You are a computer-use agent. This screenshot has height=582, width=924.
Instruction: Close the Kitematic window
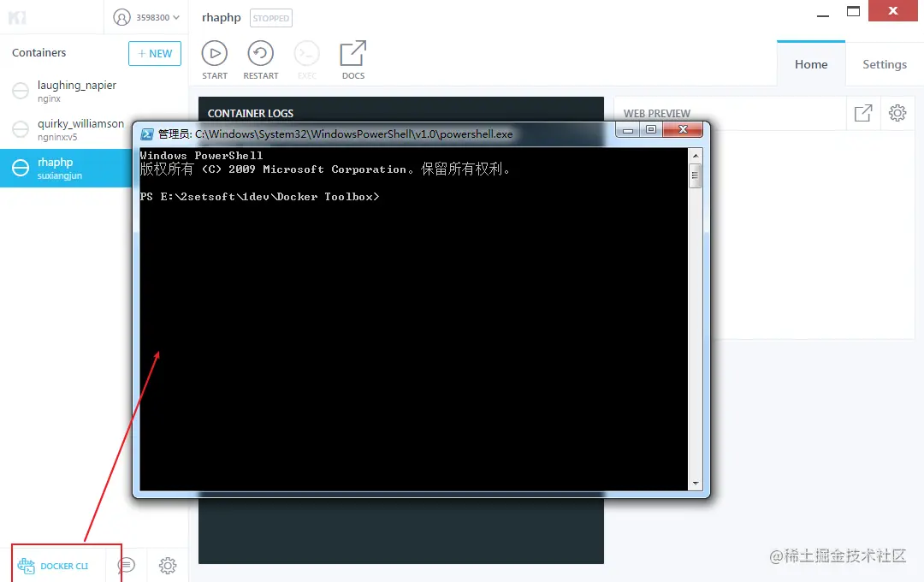(x=892, y=10)
